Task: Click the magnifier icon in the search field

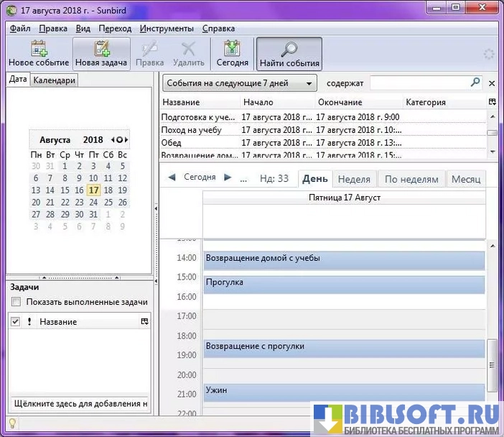Action: (x=475, y=83)
